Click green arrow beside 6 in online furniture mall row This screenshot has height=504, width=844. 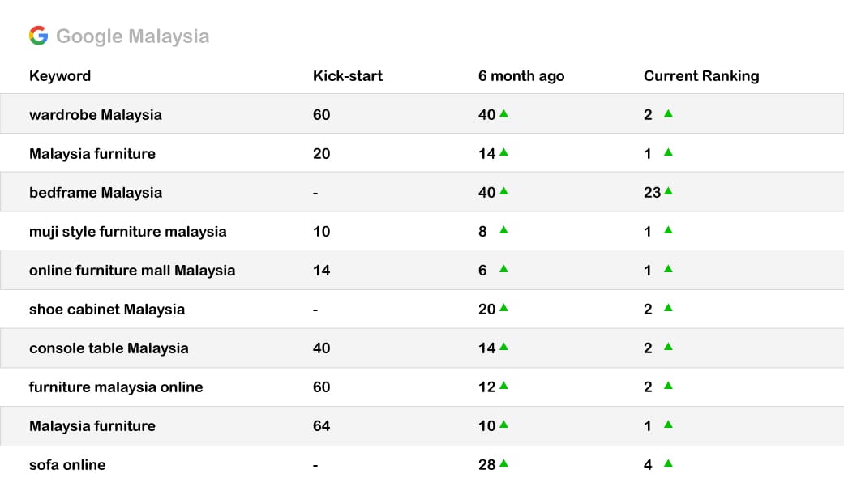point(503,268)
